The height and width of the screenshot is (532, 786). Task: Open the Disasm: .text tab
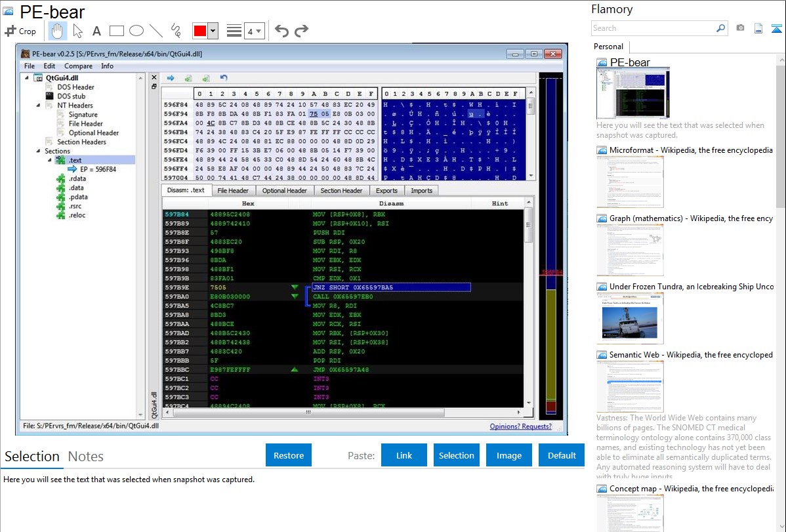(x=186, y=190)
